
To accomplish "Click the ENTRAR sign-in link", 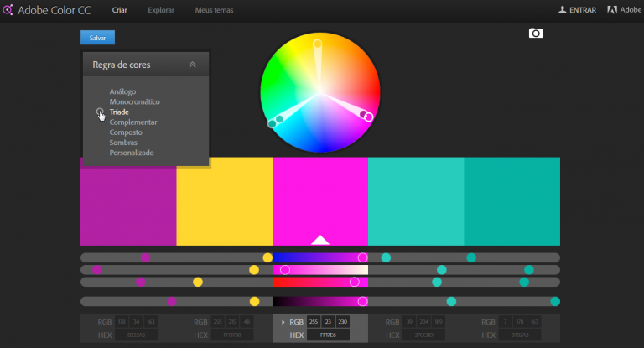I will [583, 10].
